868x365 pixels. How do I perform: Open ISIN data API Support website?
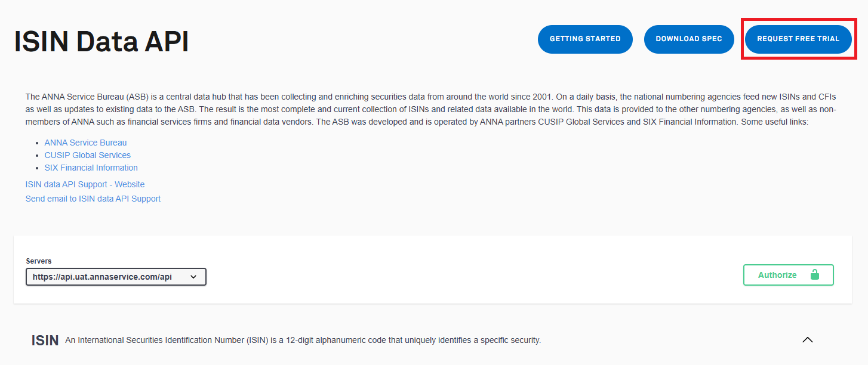[85, 184]
